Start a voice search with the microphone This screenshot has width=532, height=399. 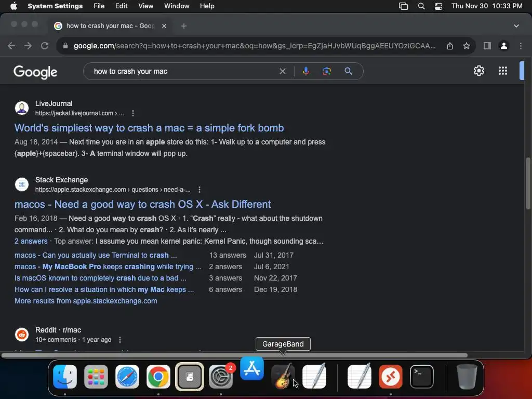[x=305, y=71]
